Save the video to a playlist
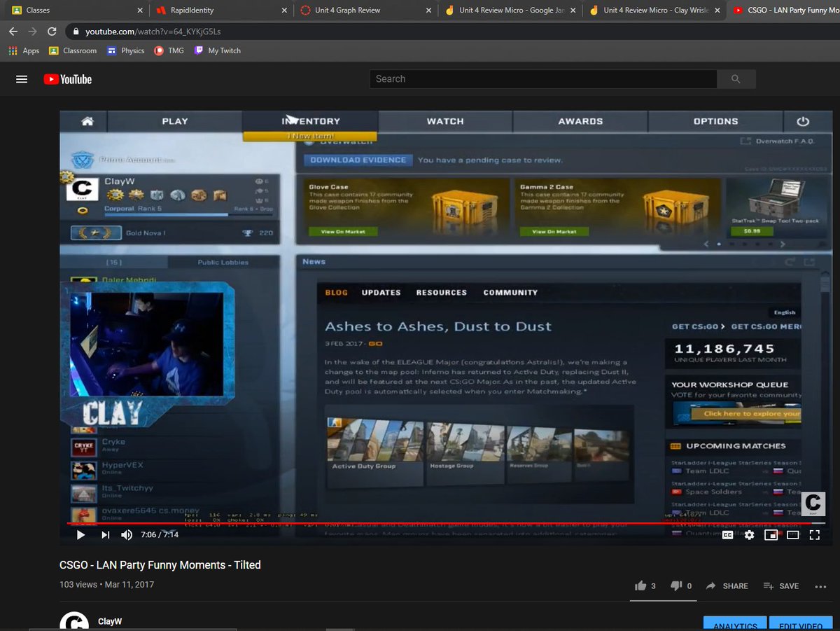Viewport: 840px width, 631px height. pos(781,585)
